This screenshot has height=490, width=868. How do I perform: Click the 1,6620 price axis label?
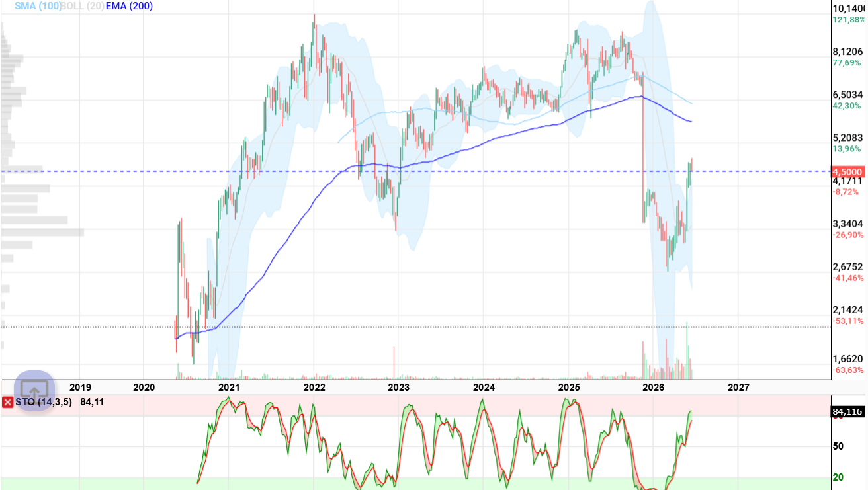tap(848, 358)
